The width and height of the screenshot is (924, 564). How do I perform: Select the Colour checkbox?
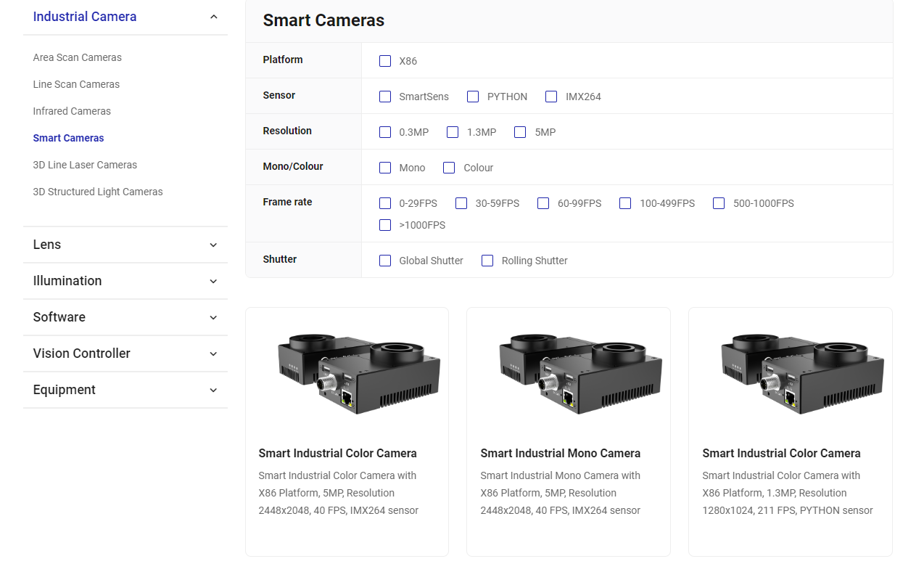(x=449, y=168)
